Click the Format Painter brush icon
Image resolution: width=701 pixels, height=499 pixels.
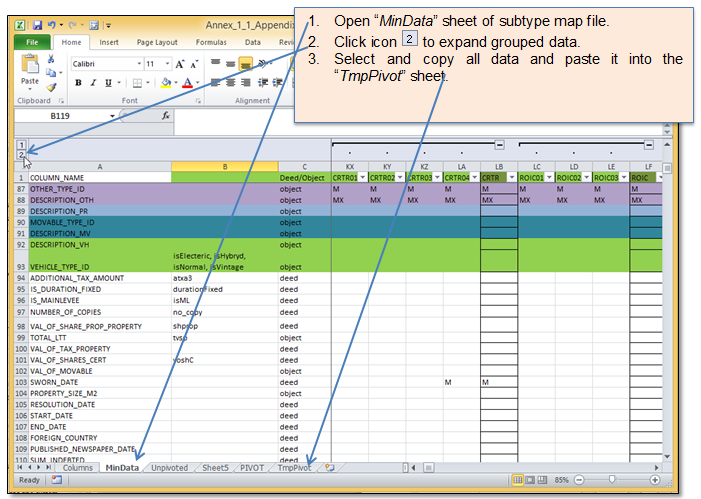(x=50, y=86)
